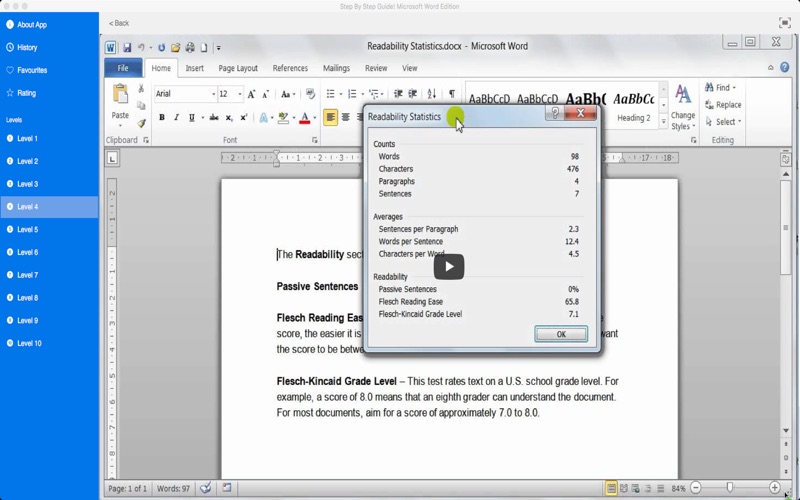The height and width of the screenshot is (500, 800).
Task: Click the Superscript icon
Action: tap(244, 117)
